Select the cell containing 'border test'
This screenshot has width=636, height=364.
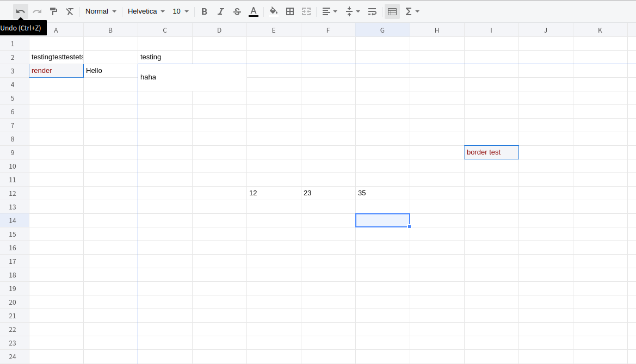pyautogui.click(x=491, y=152)
